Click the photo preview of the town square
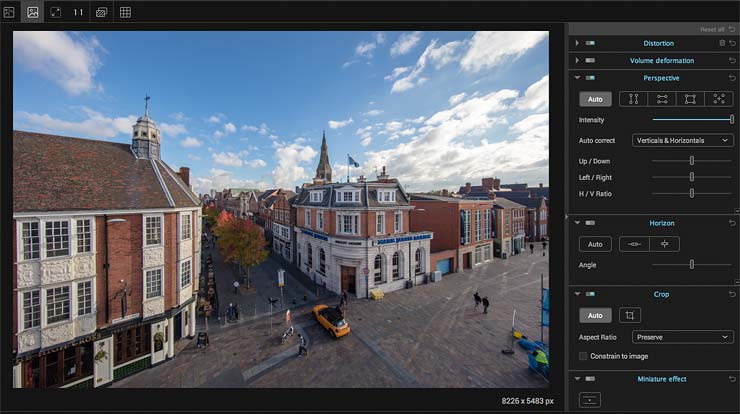740x414 pixels. coord(281,209)
